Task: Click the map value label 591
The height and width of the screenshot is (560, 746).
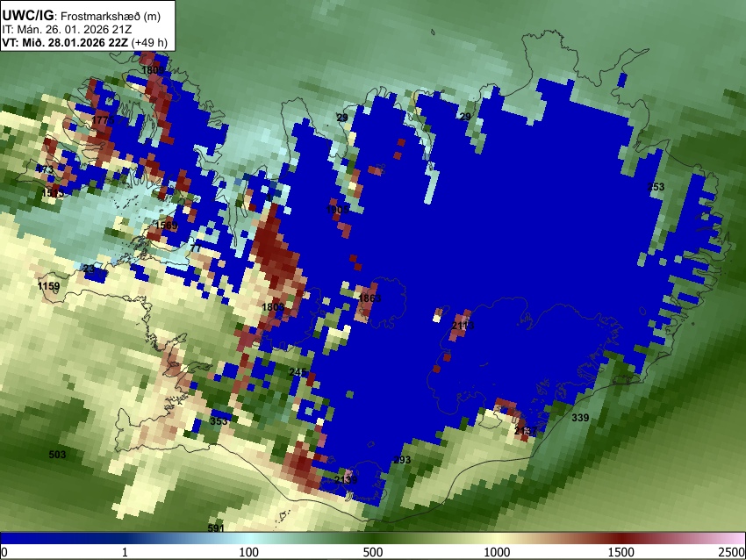Action: pos(216,528)
